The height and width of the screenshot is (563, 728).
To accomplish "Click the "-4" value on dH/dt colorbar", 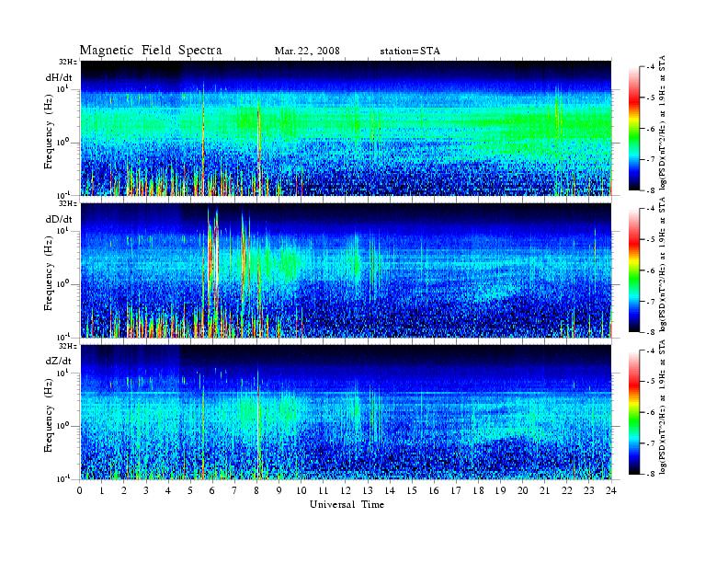I will (651, 67).
